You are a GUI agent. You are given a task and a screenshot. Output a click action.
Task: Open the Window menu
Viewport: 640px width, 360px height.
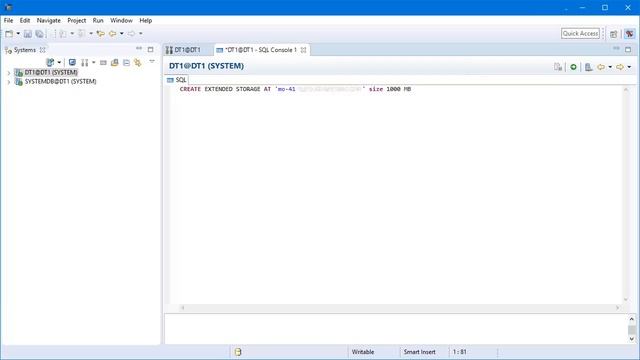coord(121,20)
